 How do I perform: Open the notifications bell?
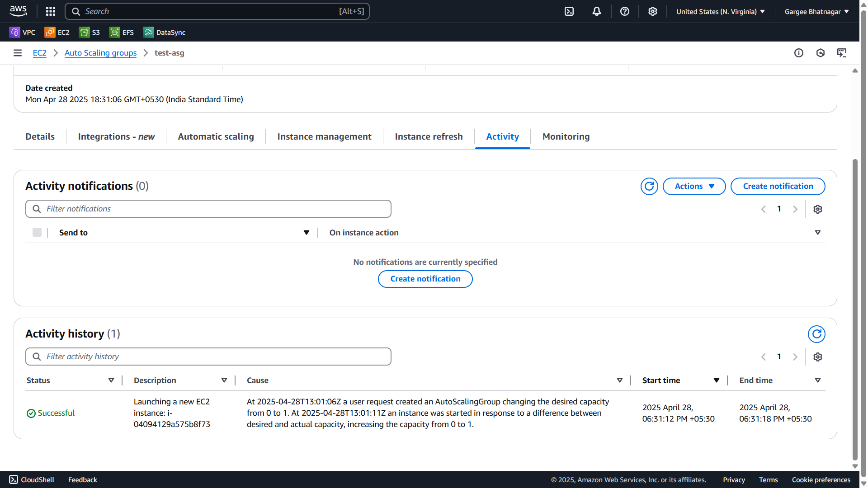[597, 11]
